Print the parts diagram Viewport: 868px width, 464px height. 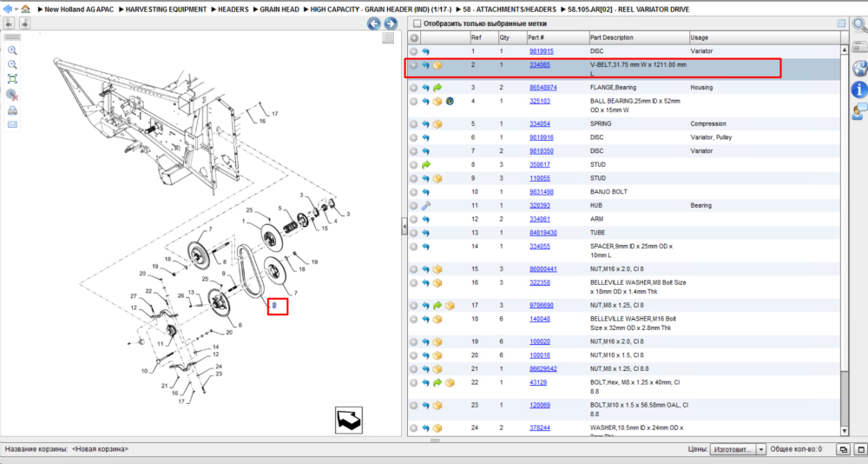coord(12,110)
